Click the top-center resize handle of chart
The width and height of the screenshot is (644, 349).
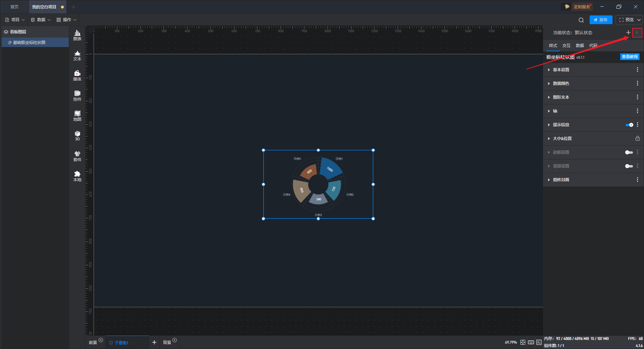click(x=318, y=150)
